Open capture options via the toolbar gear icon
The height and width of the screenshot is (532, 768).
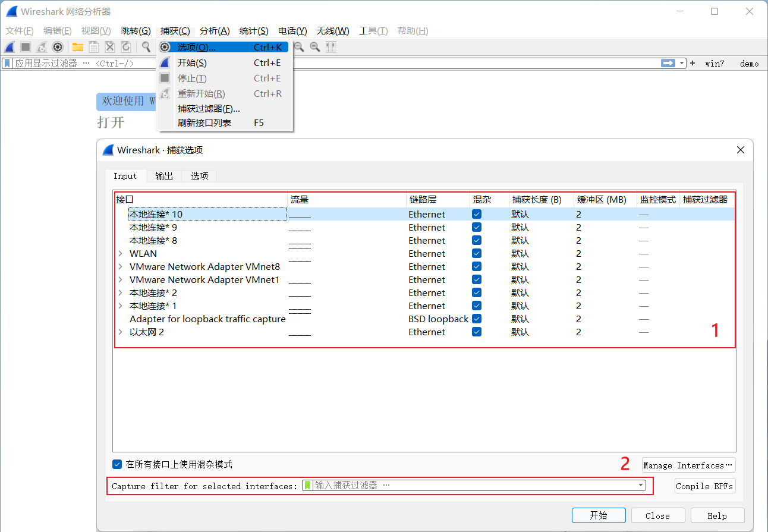tap(58, 47)
